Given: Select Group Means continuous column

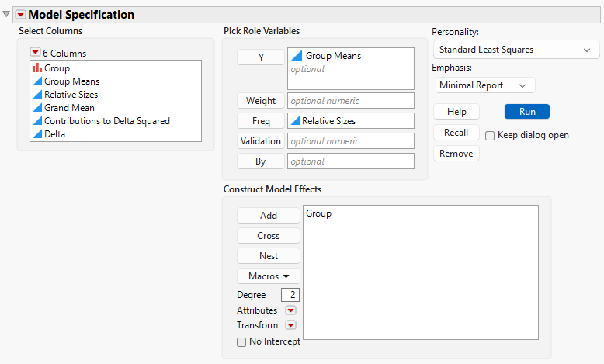Looking at the screenshot, I should (71, 81).
